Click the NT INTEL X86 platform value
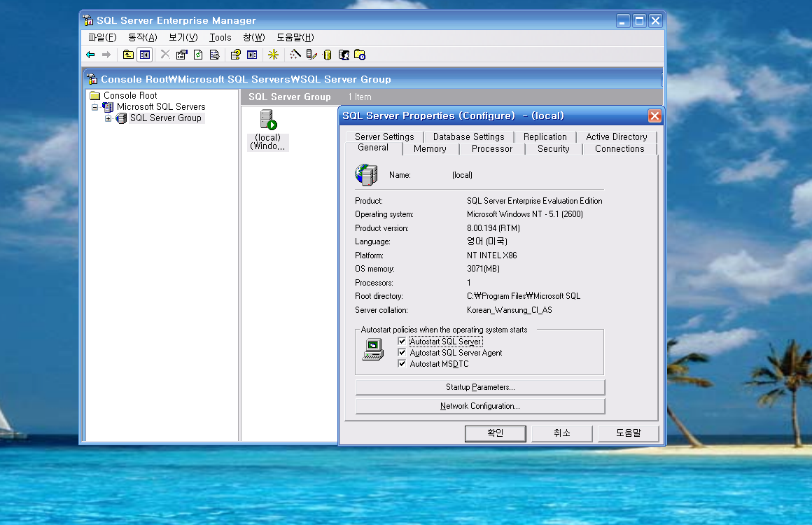 (x=492, y=255)
